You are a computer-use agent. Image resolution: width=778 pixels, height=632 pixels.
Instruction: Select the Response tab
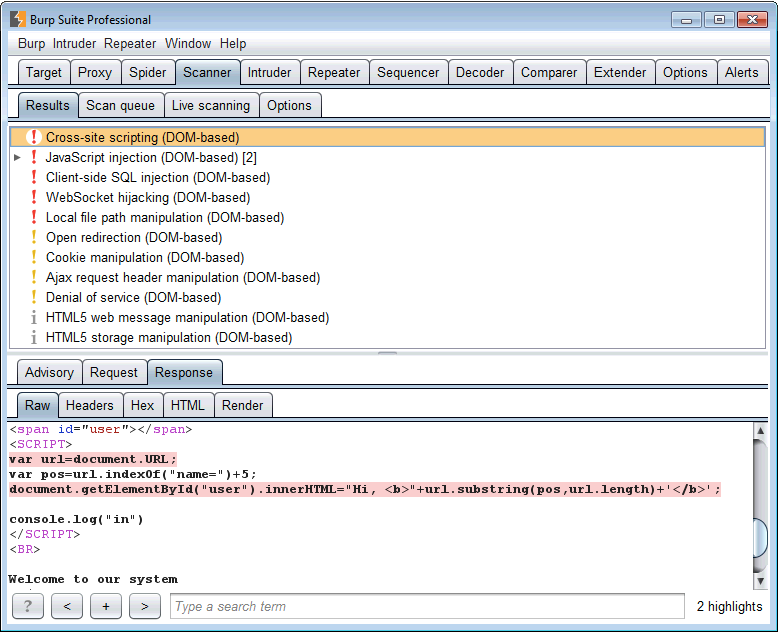(184, 372)
